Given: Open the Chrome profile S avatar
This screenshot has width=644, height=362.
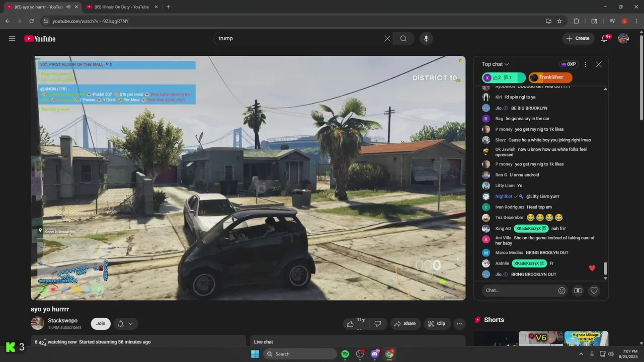Looking at the screenshot, I should pyautogui.click(x=624, y=21).
